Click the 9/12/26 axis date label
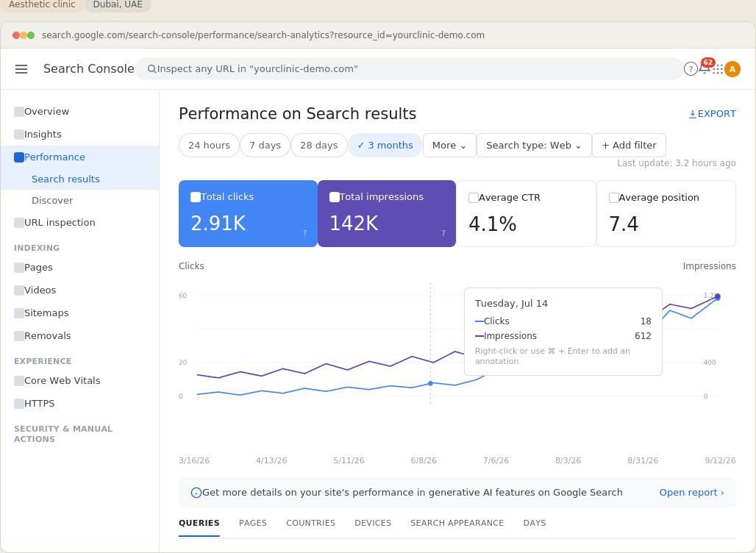Image resolution: width=756 pixels, height=553 pixels. click(720, 460)
